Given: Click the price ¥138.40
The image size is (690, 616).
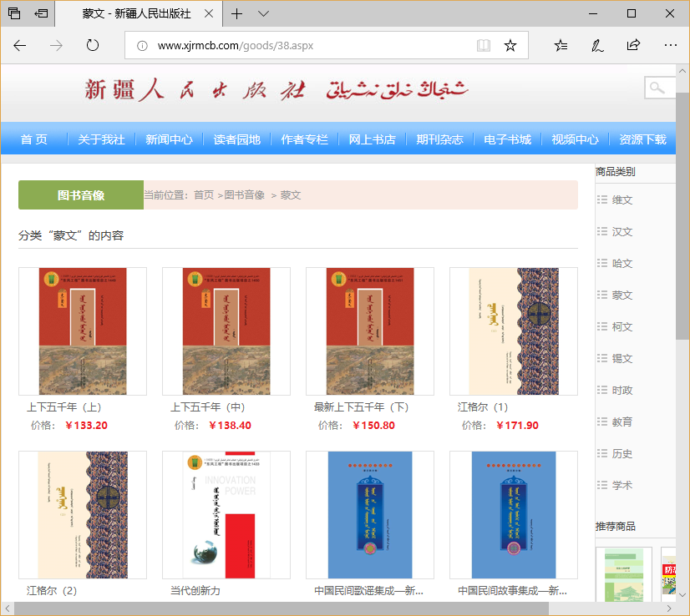Looking at the screenshot, I should (230, 425).
